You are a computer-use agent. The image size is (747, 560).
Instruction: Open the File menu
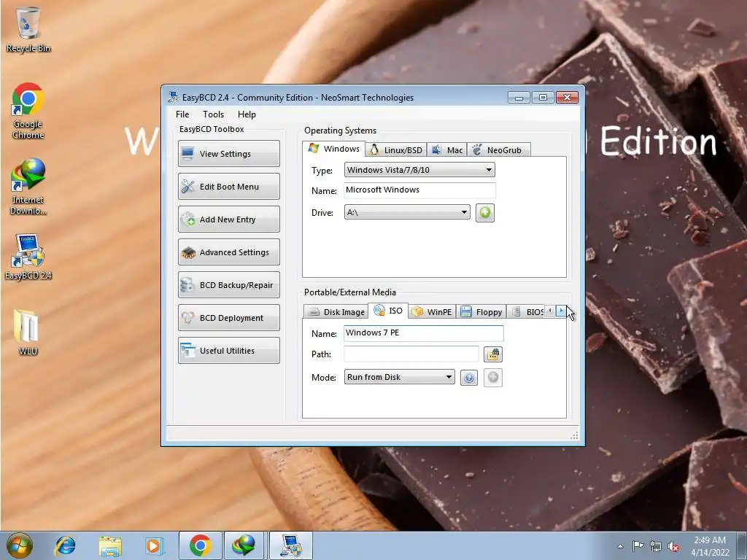[x=182, y=114]
